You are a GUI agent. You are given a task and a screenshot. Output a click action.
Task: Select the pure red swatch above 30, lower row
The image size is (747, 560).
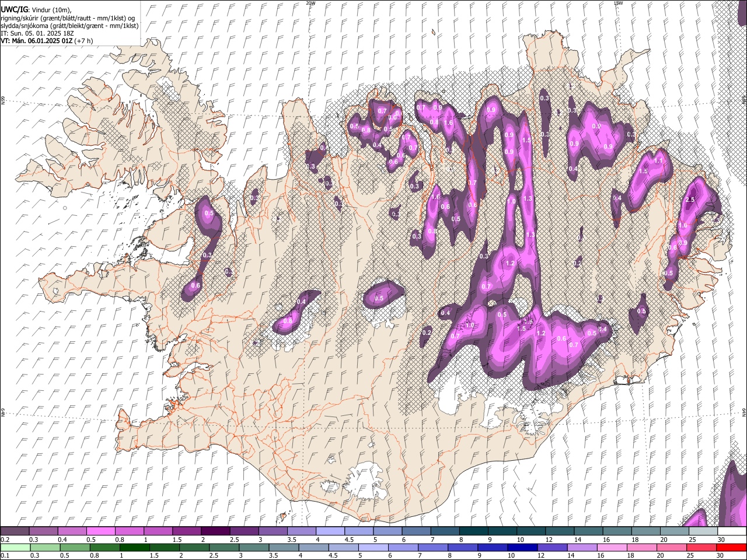click(x=731, y=547)
